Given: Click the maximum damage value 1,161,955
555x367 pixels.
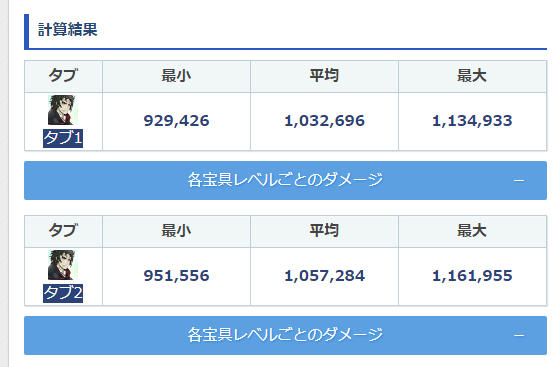Looking at the screenshot, I should click(472, 276).
